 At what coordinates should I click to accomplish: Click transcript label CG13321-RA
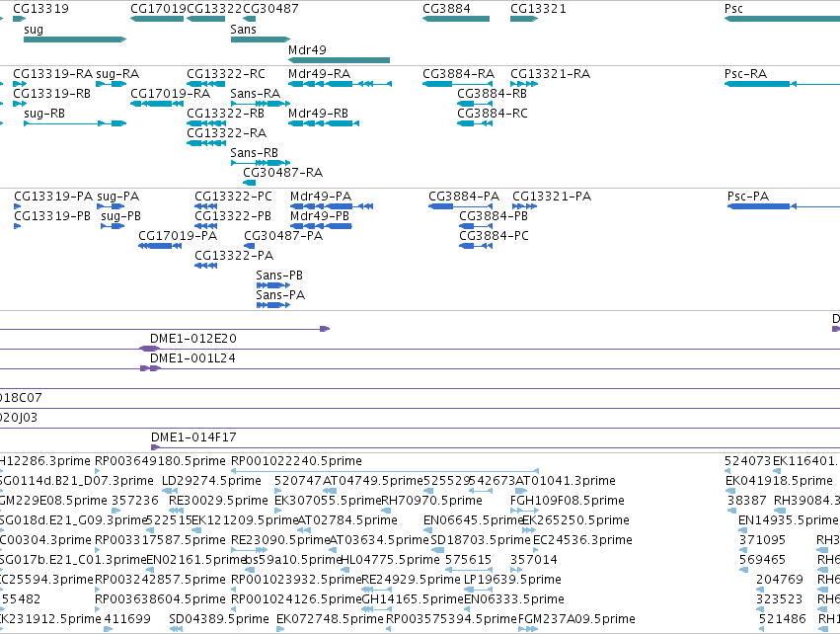pos(550,73)
